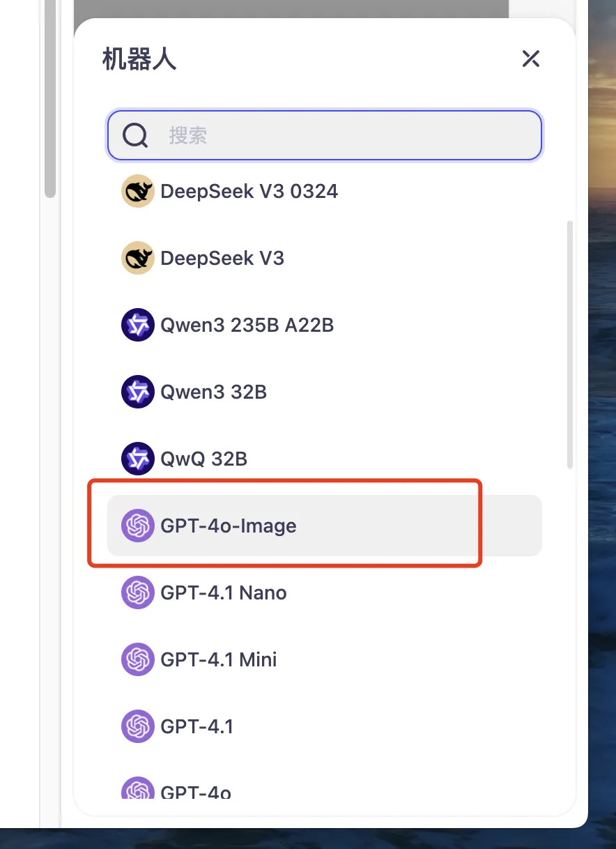Select the GPT-4o-Image list entry
This screenshot has height=849, width=616.
[325, 526]
